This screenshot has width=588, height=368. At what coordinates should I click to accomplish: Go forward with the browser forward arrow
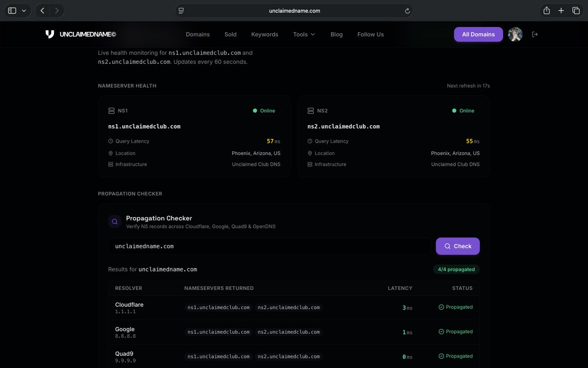coord(57,10)
